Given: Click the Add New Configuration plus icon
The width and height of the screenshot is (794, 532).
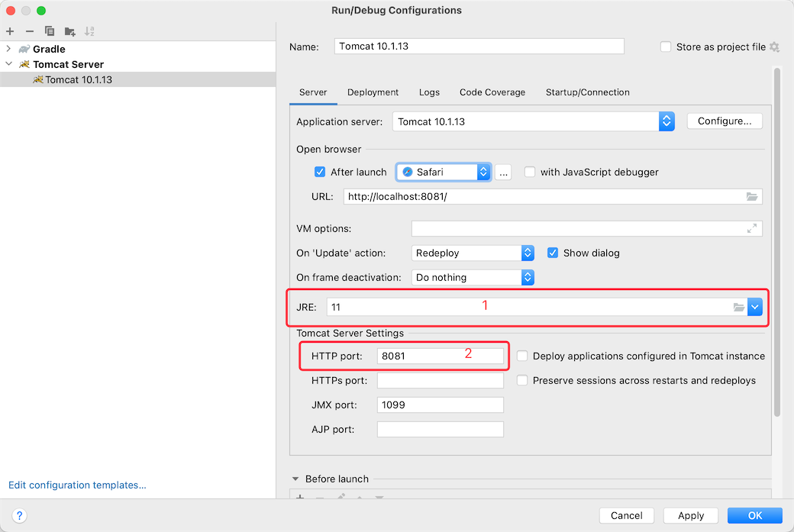Looking at the screenshot, I should click(x=10, y=31).
